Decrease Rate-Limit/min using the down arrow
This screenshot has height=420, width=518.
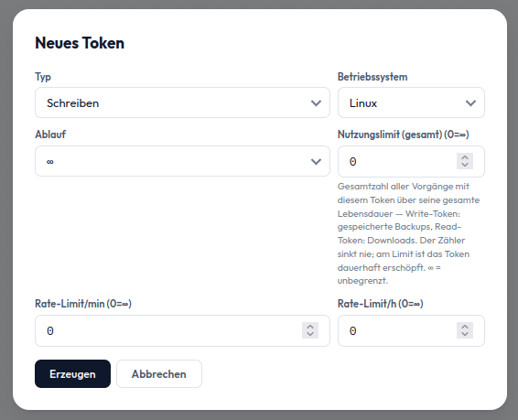point(310,335)
